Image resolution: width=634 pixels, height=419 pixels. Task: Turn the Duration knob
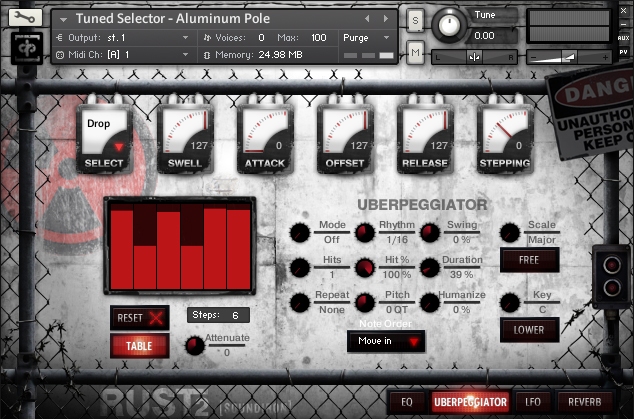click(430, 268)
